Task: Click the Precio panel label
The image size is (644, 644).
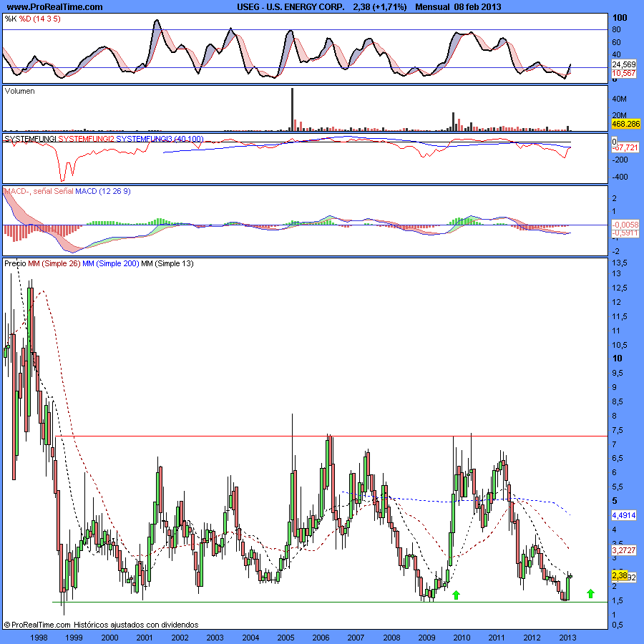Action: (x=15, y=263)
